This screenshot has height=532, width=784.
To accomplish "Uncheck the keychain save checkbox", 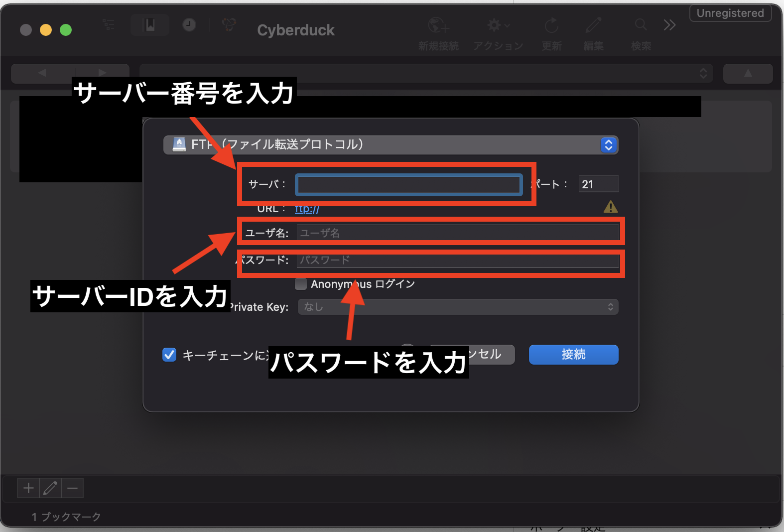I will click(x=169, y=355).
